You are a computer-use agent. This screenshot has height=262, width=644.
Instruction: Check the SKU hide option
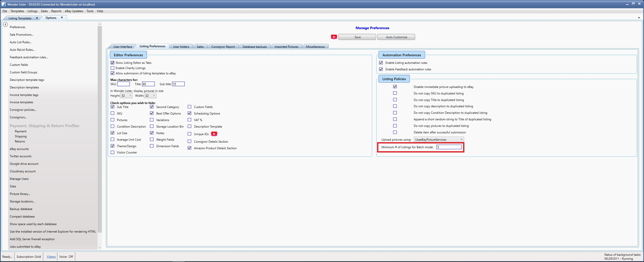tap(112, 113)
